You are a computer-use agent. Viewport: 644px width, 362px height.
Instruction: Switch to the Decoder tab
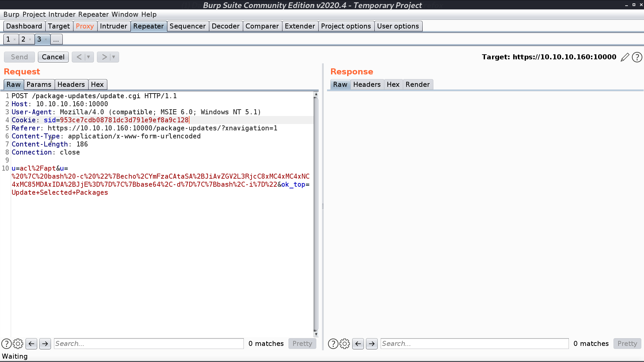tap(226, 26)
